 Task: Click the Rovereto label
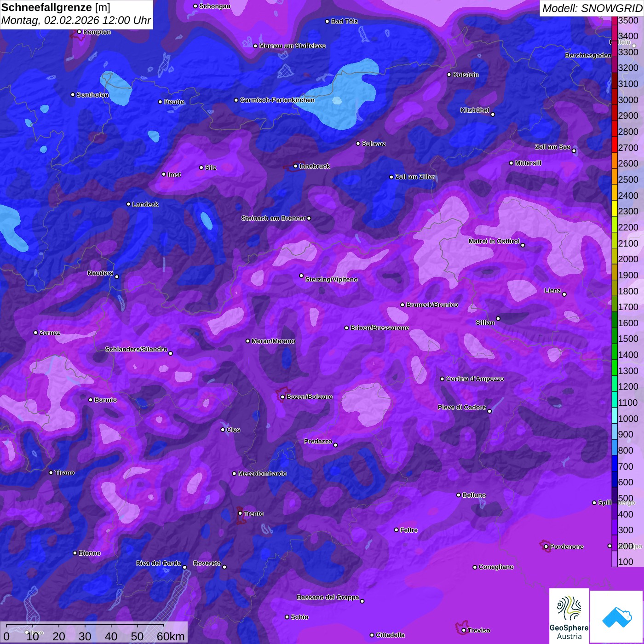[x=207, y=563]
